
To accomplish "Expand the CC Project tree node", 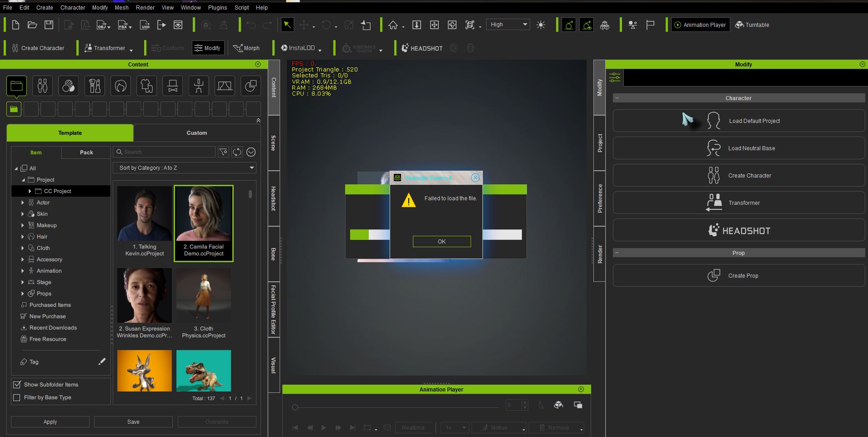I will [30, 191].
